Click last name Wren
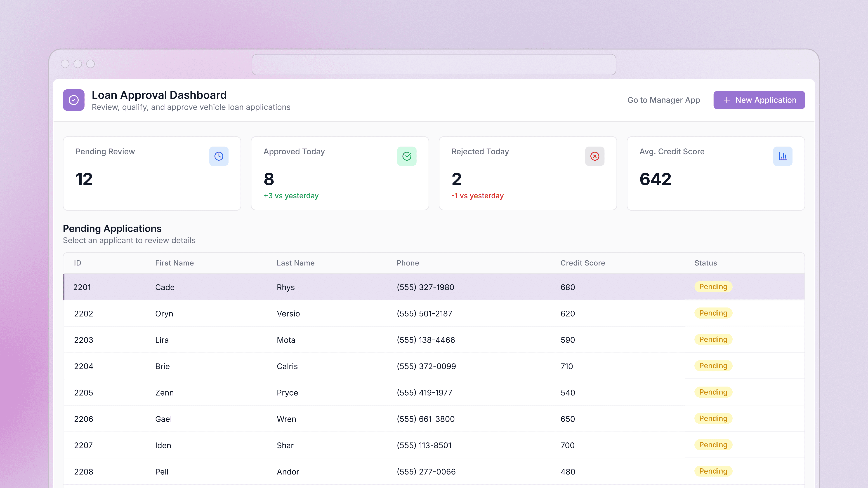Screen dimensions: 868x488 coord(286,419)
